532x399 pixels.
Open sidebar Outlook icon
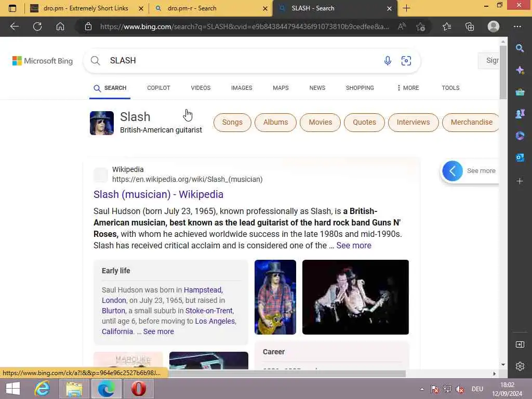(x=520, y=157)
